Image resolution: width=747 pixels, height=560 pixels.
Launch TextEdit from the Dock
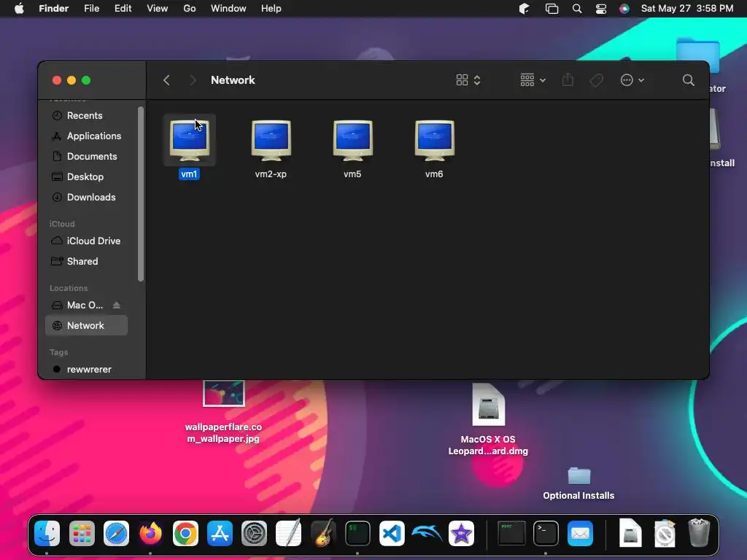pos(289,533)
